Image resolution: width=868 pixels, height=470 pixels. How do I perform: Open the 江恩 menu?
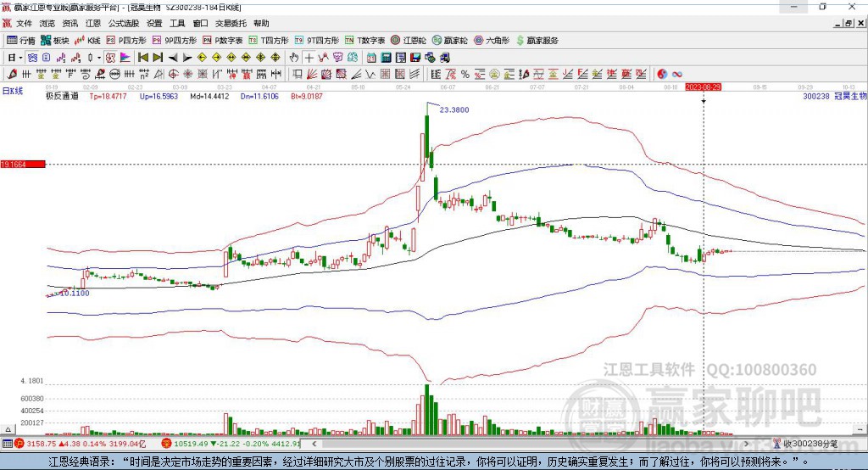coord(93,23)
